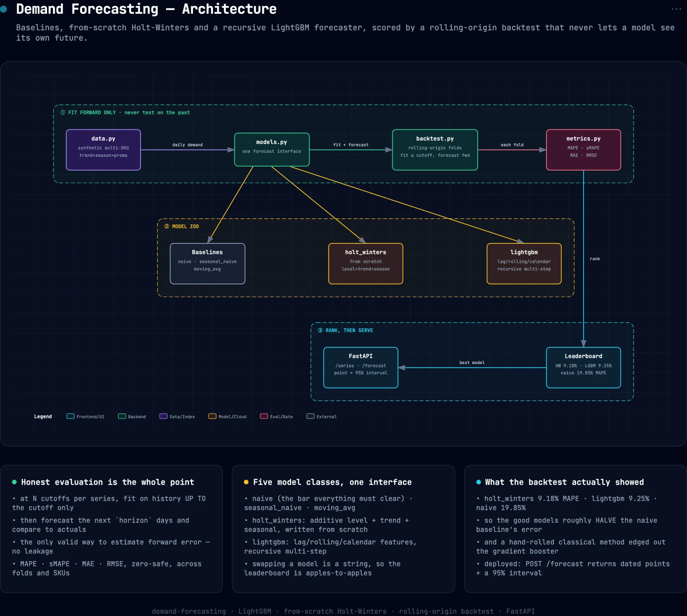Image resolution: width=687 pixels, height=616 pixels.
Task: Click 'Five model classes, one interface' heading
Action: pyautogui.click(x=332, y=482)
